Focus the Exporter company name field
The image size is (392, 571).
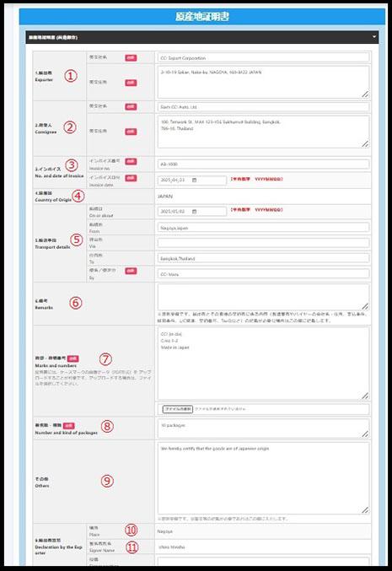(x=264, y=58)
